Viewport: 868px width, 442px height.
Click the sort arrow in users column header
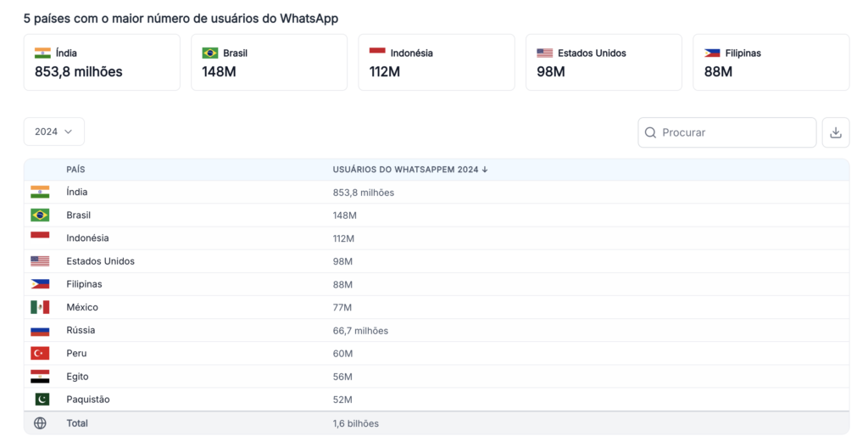pyautogui.click(x=485, y=170)
